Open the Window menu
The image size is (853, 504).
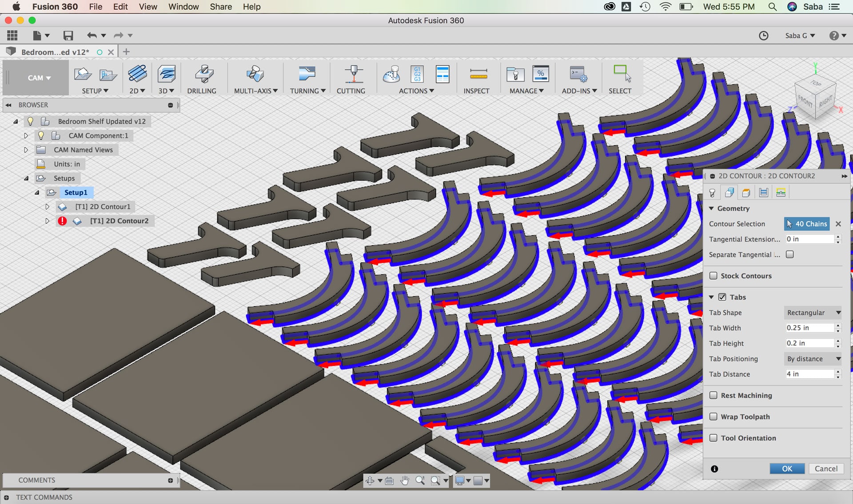coord(183,7)
